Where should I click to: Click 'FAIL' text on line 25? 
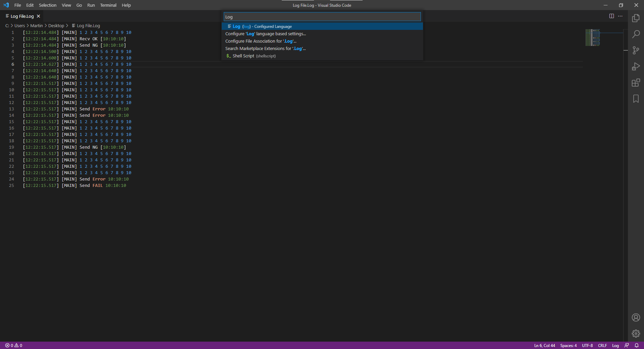click(98, 185)
